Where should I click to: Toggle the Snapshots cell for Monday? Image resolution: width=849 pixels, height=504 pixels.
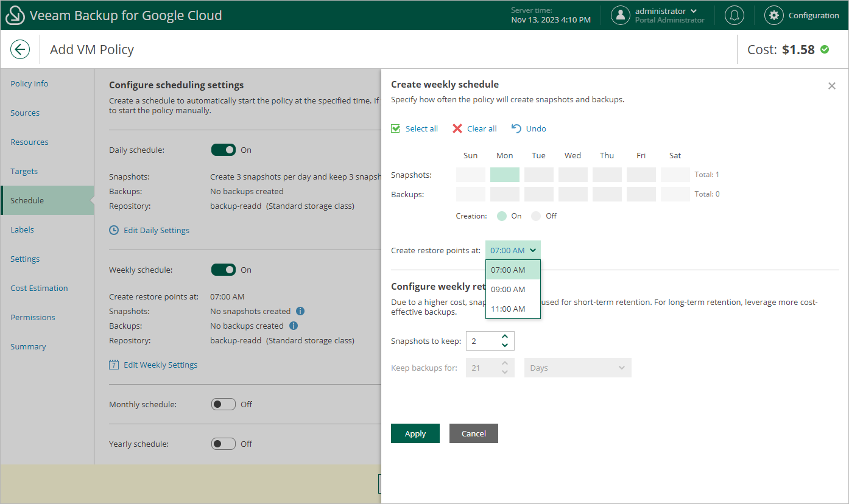505,175
